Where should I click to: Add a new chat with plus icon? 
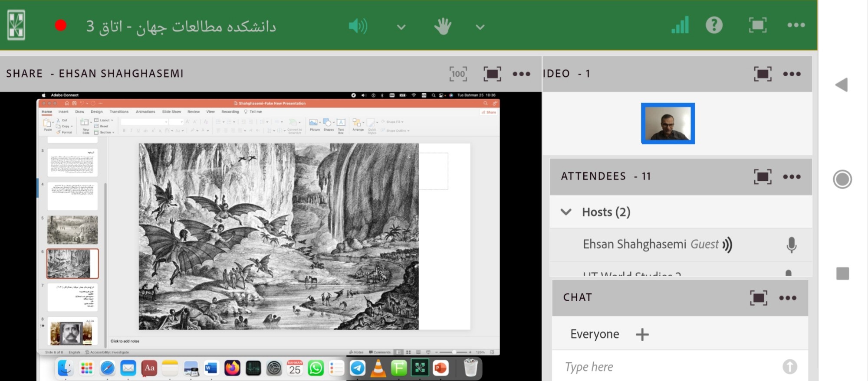[x=642, y=334]
